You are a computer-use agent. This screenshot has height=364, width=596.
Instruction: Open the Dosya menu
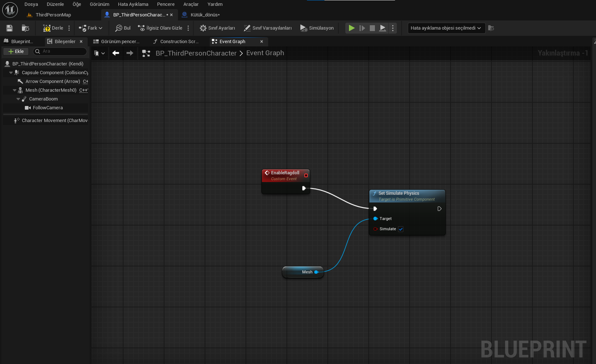point(31,4)
